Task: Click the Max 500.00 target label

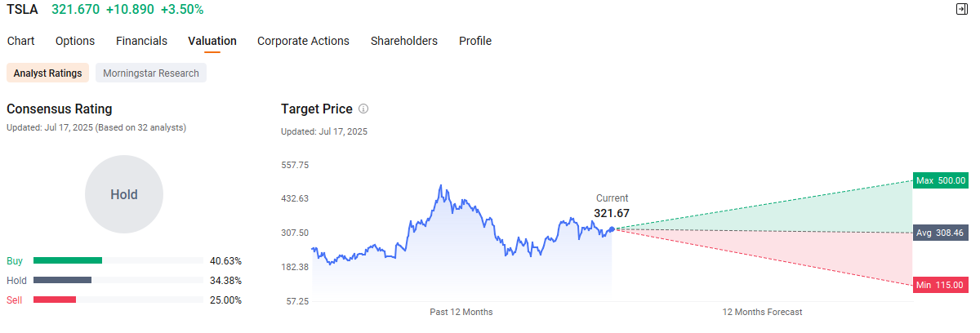Action: tap(941, 180)
